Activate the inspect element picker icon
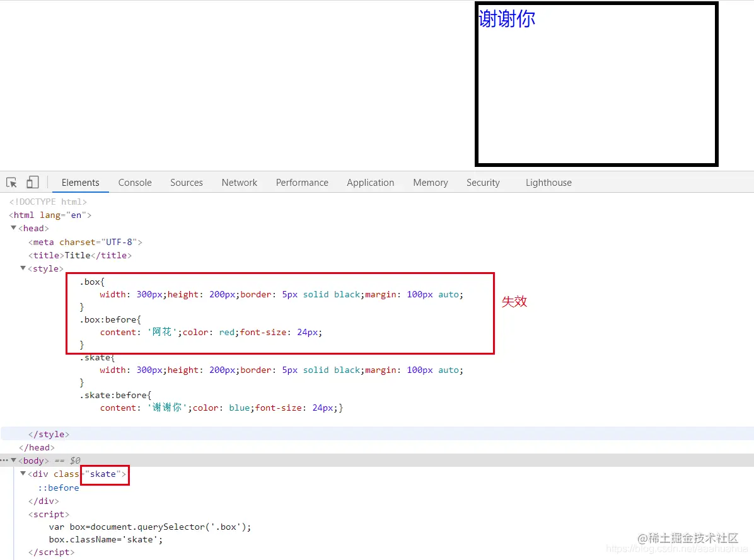The width and height of the screenshot is (754, 560). (x=11, y=183)
